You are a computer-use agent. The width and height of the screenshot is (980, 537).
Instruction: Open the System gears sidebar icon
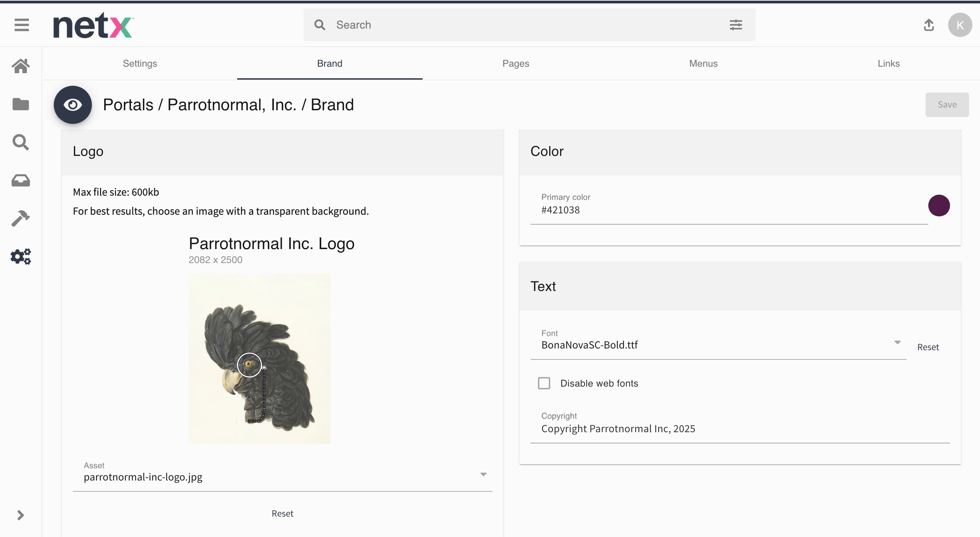tap(20, 256)
